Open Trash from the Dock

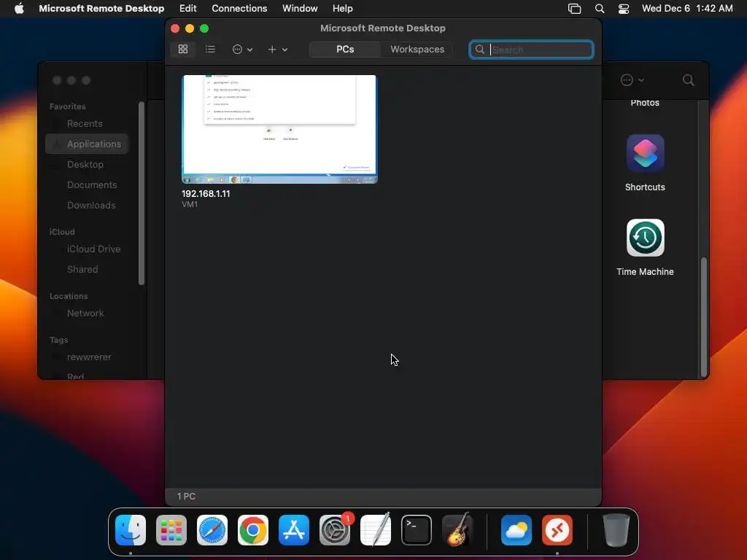tap(616, 530)
